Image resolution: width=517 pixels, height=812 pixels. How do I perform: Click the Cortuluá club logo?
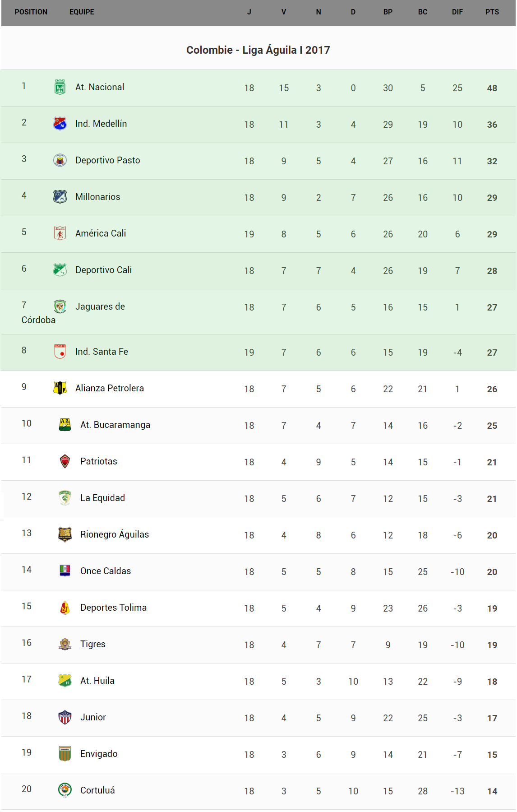click(x=65, y=790)
